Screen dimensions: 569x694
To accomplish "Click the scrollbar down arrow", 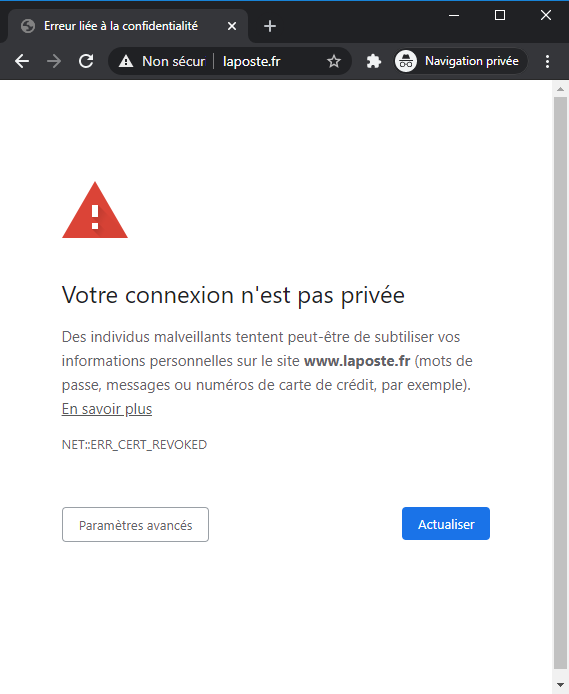I will [561, 685].
